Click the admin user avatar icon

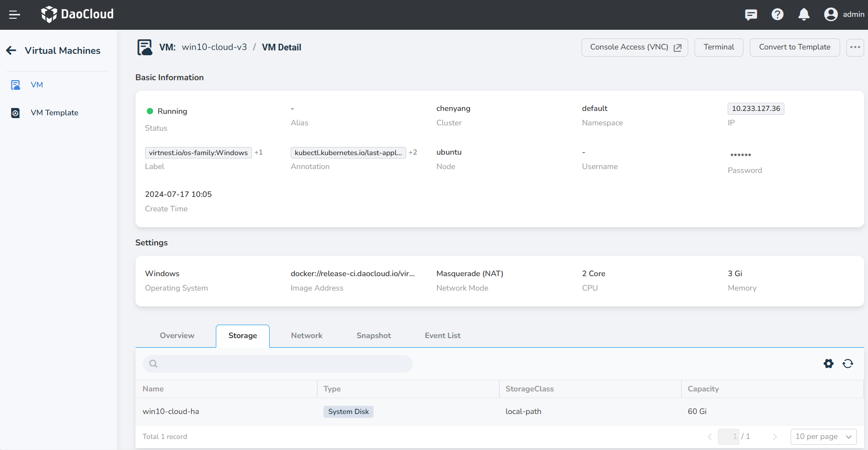(831, 15)
